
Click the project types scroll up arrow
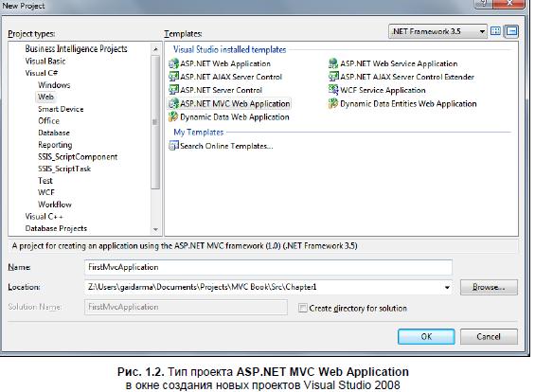click(155, 49)
